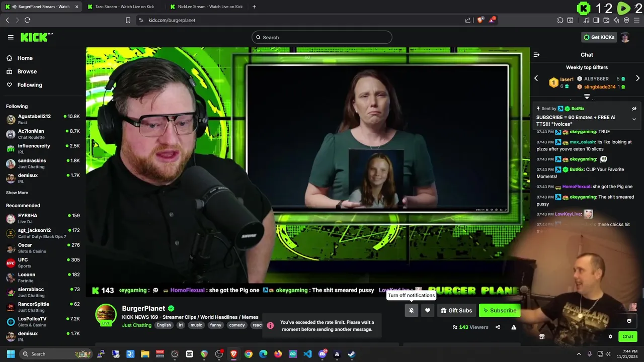Click Show More under Following
Viewport: 644px width, 362px height.
point(17,193)
